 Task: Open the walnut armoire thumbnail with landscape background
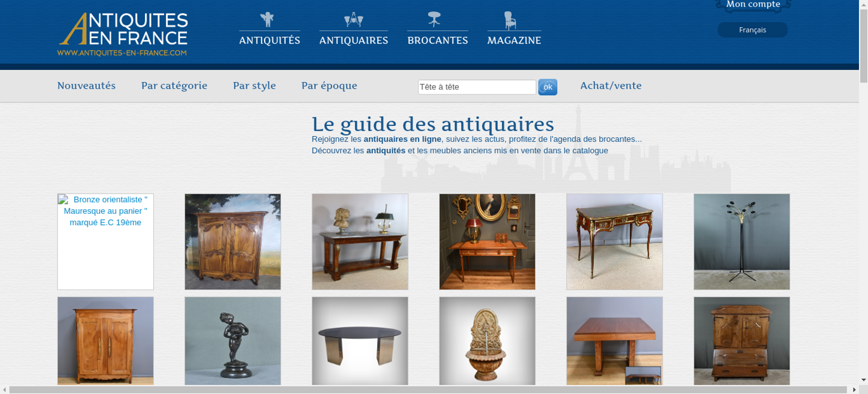pos(233,242)
